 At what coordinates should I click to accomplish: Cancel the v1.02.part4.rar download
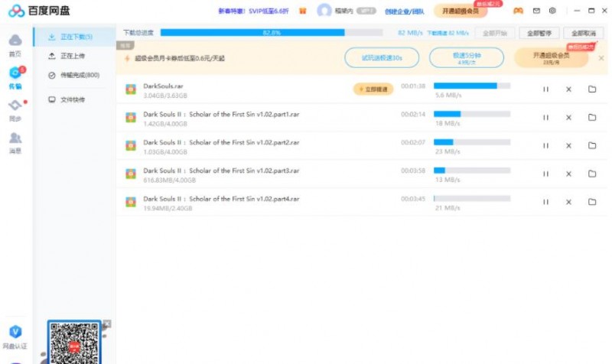(568, 202)
